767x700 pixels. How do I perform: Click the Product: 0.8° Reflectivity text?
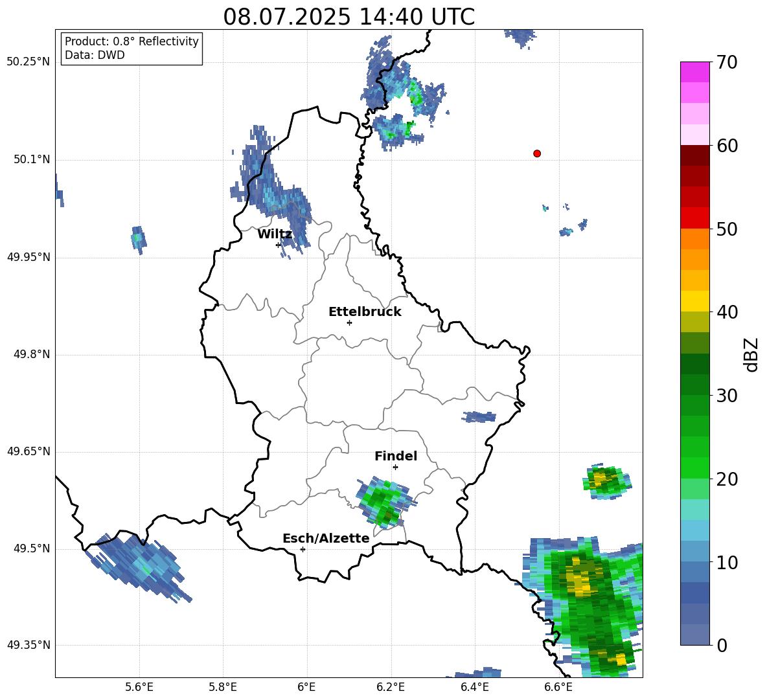click(132, 41)
